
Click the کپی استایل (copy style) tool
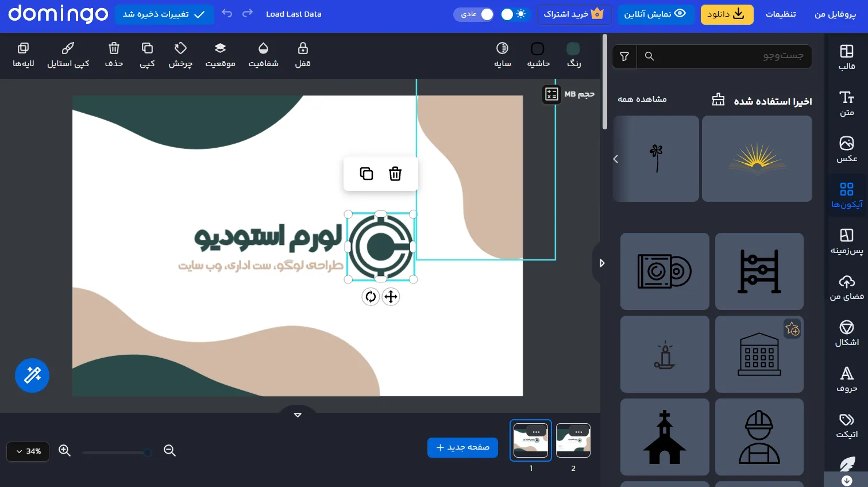68,55
